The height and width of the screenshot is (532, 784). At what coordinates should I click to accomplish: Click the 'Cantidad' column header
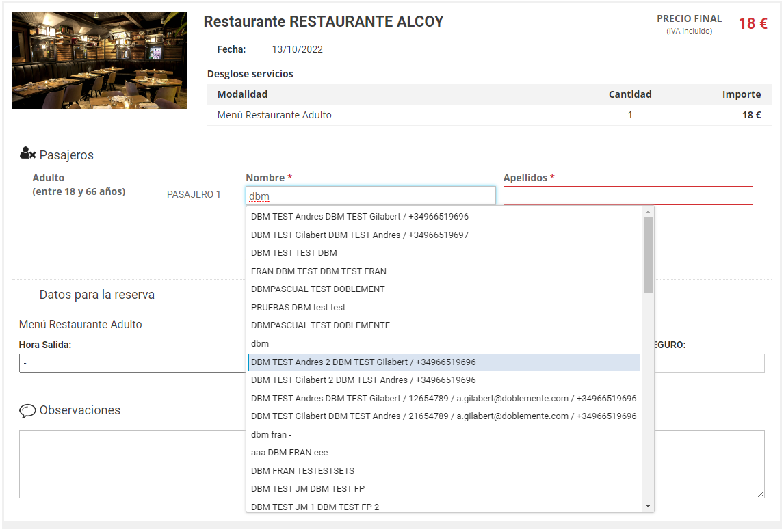[630, 94]
